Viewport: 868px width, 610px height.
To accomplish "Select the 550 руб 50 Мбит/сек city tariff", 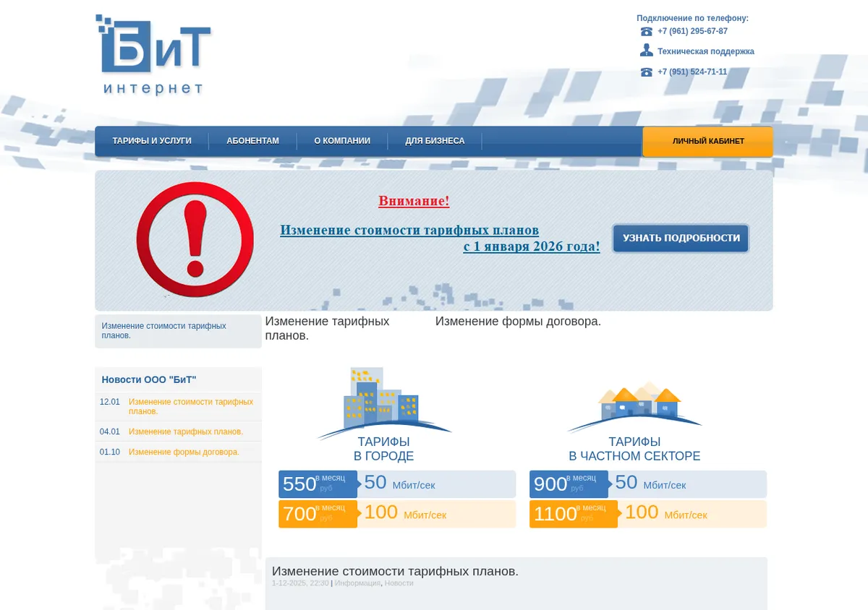I will coord(397,484).
